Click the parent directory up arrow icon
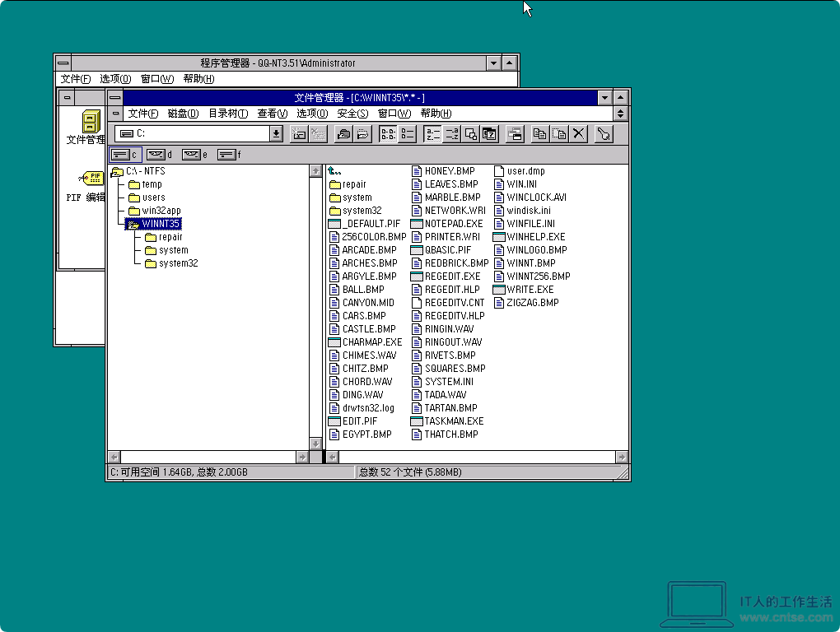 [x=334, y=171]
